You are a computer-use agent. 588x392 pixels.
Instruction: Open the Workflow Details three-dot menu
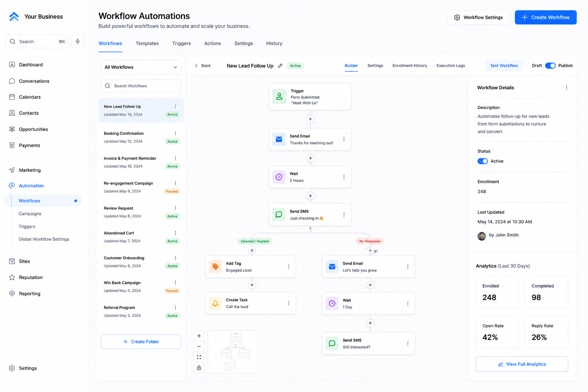[x=567, y=88]
